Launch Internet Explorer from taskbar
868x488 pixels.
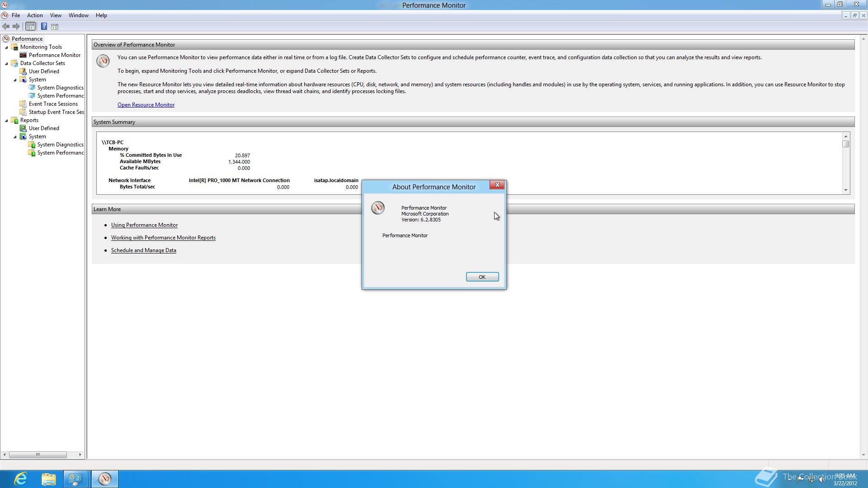(21, 479)
